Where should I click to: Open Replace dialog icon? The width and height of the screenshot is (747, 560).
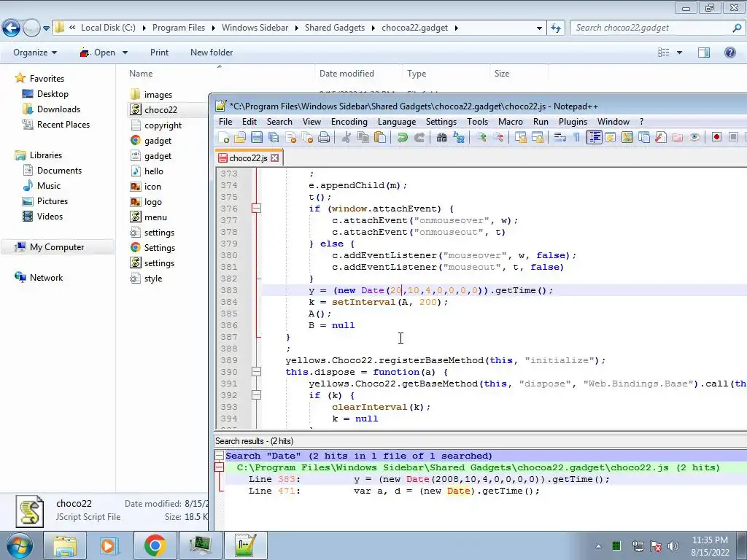(459, 138)
